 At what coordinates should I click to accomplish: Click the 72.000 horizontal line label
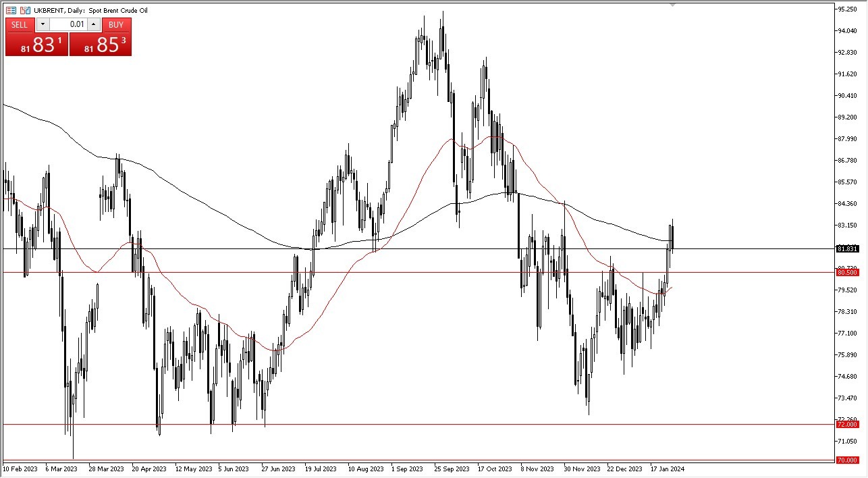(x=849, y=425)
